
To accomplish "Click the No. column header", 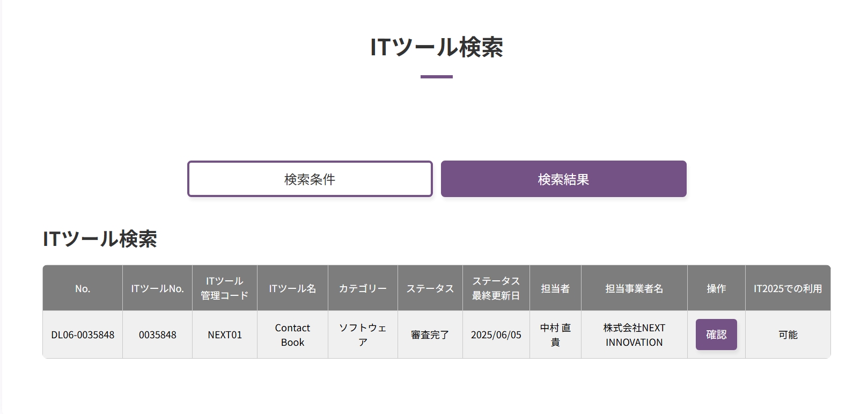I will 83,288.
